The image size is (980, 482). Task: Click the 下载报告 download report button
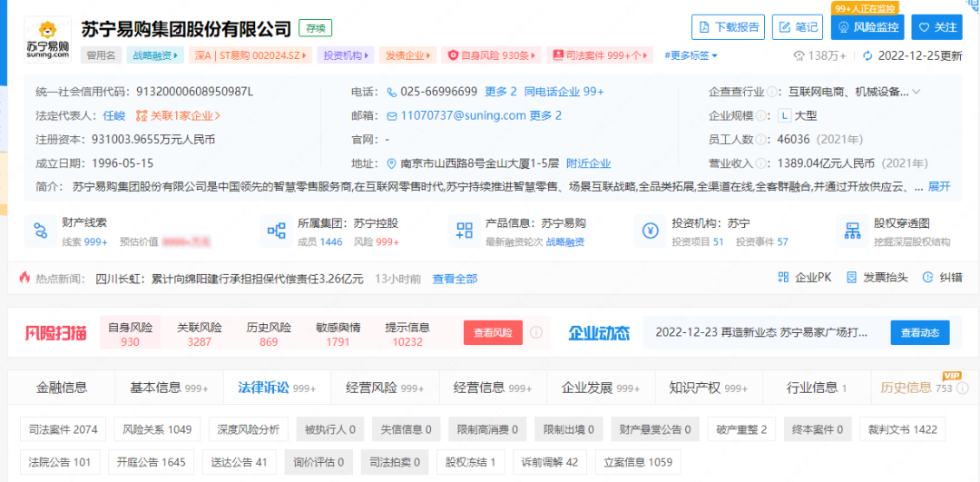pos(728,27)
